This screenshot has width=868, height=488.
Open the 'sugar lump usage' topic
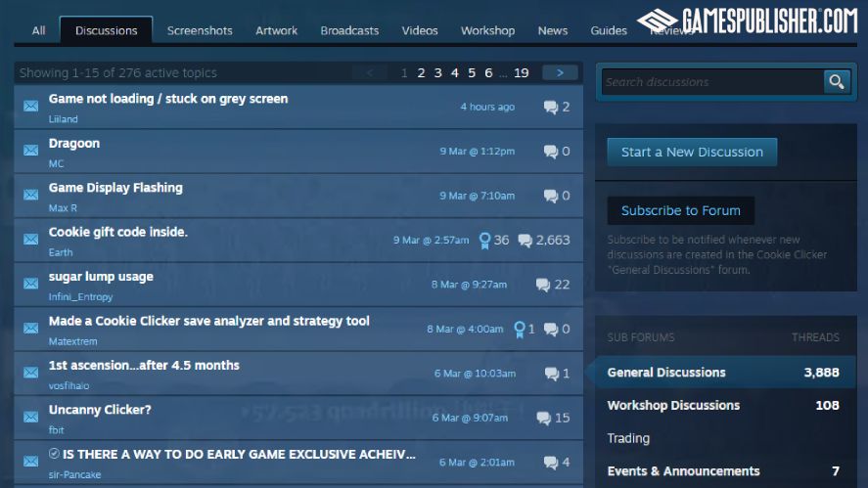click(x=101, y=277)
